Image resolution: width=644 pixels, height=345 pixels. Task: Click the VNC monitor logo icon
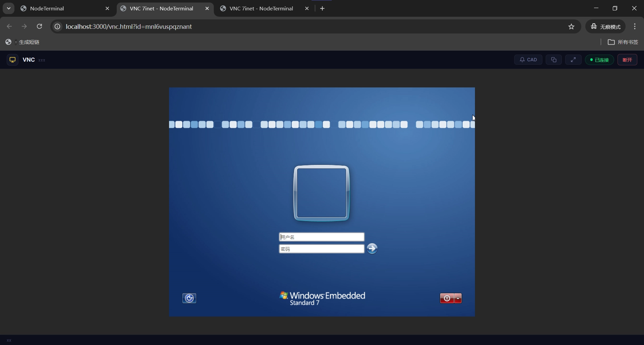[x=13, y=60]
